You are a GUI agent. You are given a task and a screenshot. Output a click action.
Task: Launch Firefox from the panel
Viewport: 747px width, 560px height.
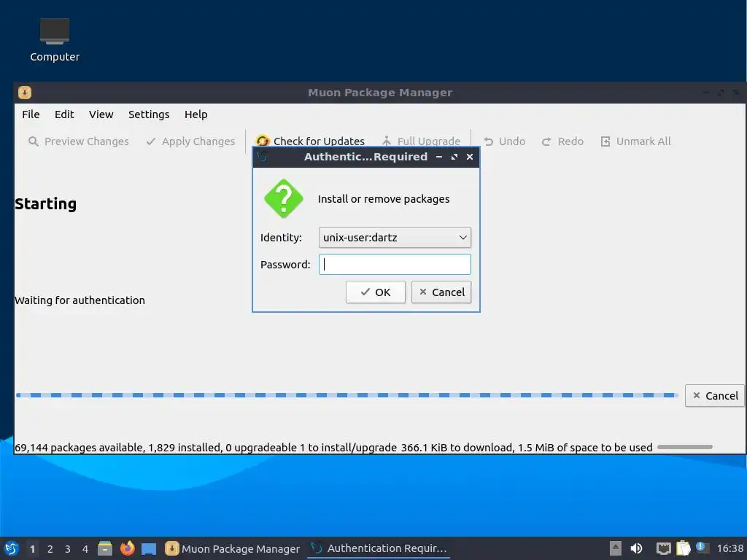point(127,548)
